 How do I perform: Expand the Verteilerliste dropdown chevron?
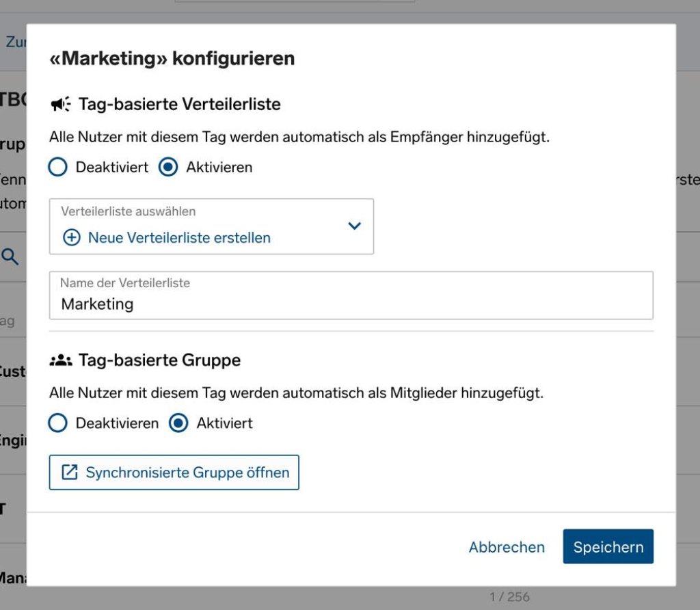point(354,226)
